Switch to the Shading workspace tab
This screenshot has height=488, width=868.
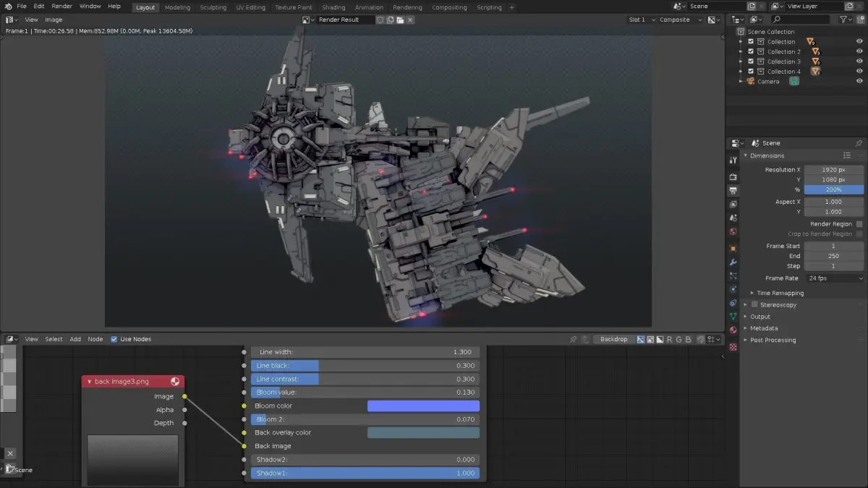(333, 7)
